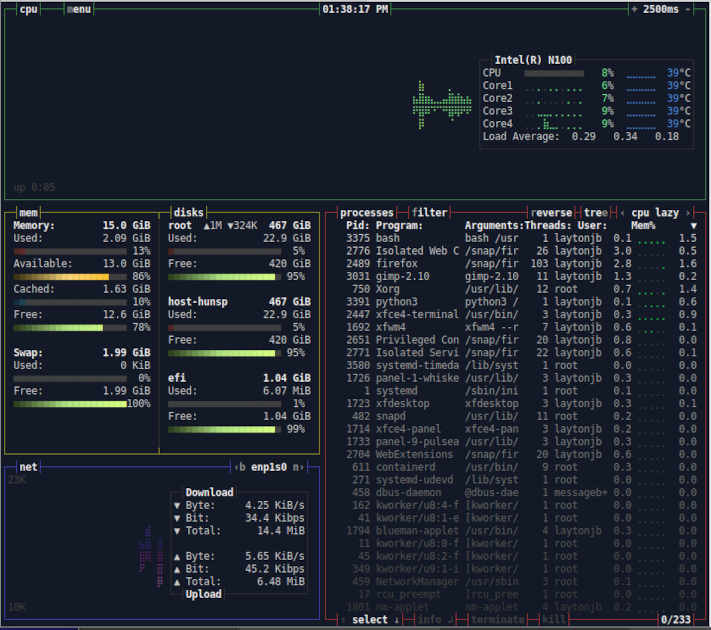
Task: Click the Memory Used 13% bar
Action: pos(70,251)
